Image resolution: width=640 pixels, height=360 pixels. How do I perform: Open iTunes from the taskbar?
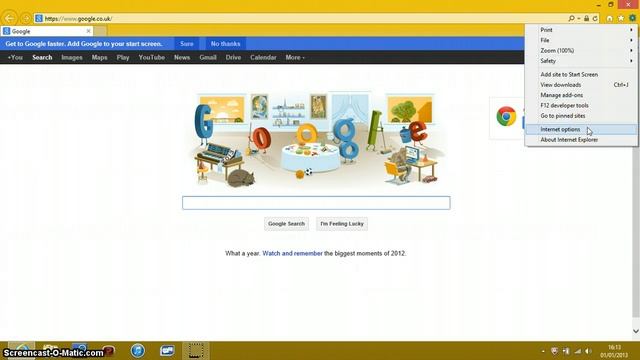[x=138, y=351]
